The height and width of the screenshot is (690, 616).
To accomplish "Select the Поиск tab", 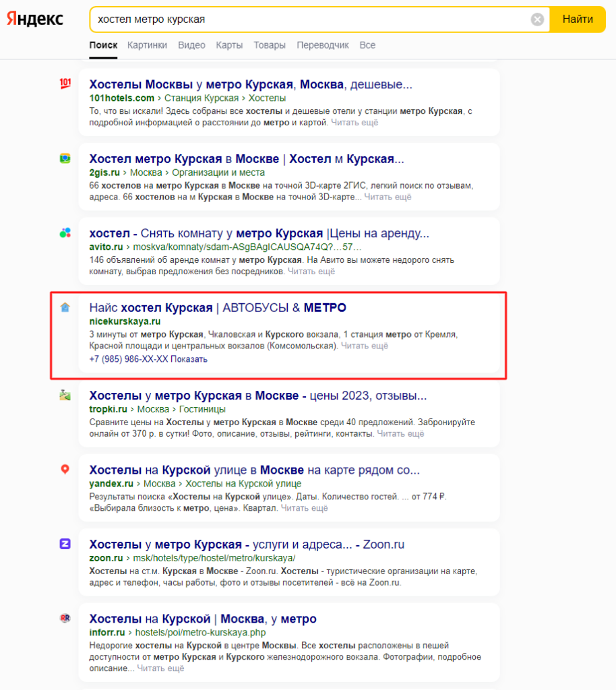I will point(103,45).
